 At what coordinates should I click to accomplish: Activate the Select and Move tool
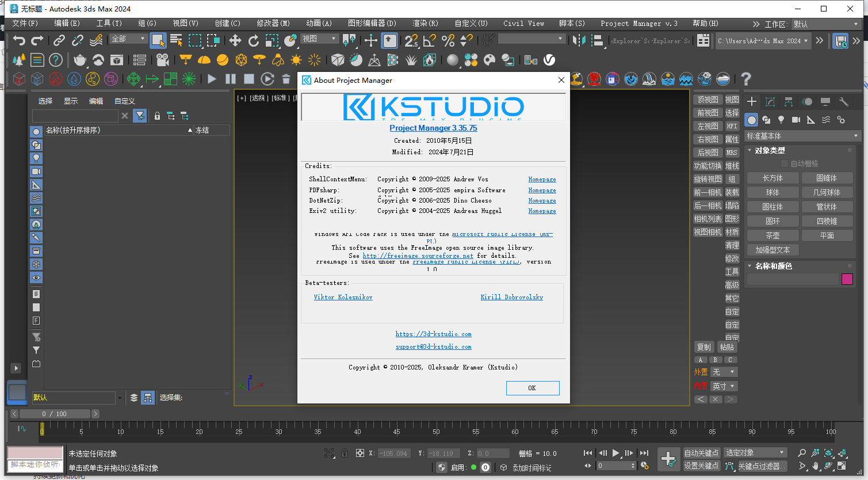tap(235, 40)
